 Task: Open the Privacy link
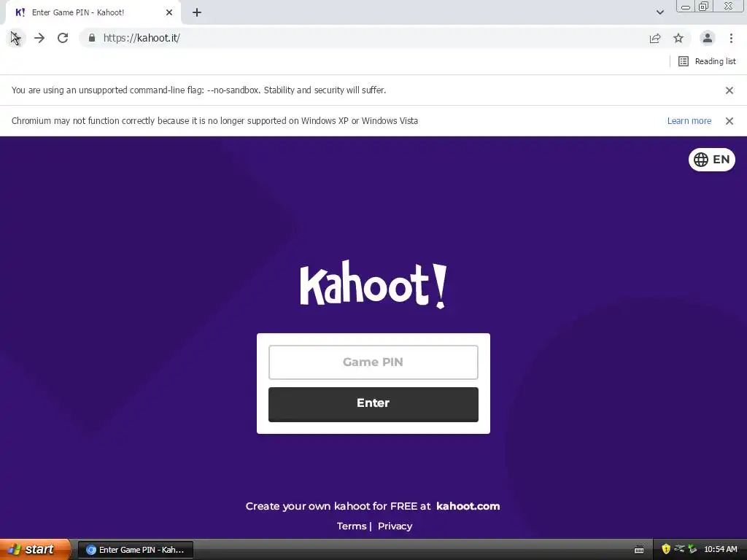(x=395, y=526)
